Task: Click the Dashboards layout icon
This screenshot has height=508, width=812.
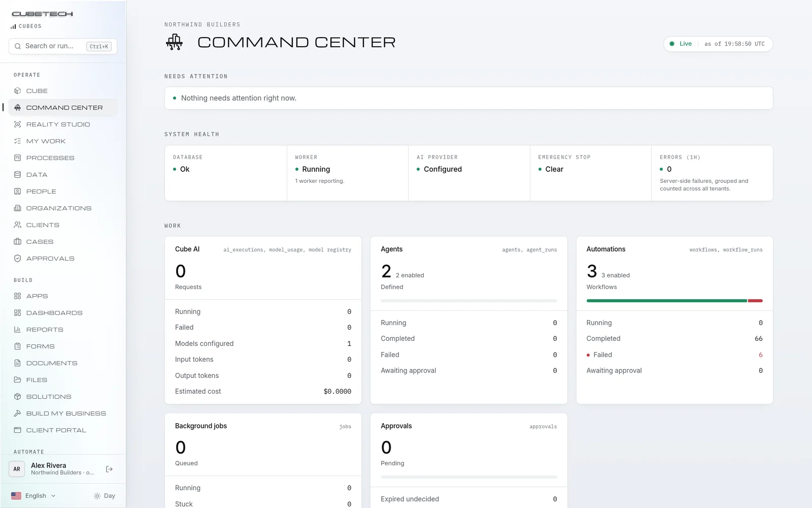Action: [x=17, y=313]
